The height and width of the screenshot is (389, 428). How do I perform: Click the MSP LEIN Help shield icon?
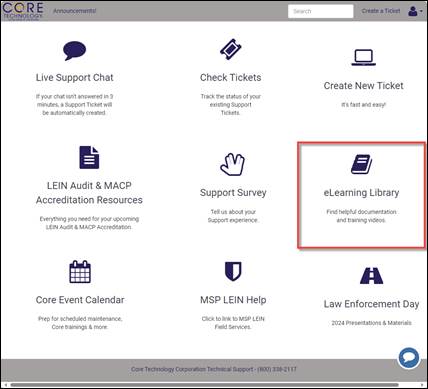tap(233, 271)
